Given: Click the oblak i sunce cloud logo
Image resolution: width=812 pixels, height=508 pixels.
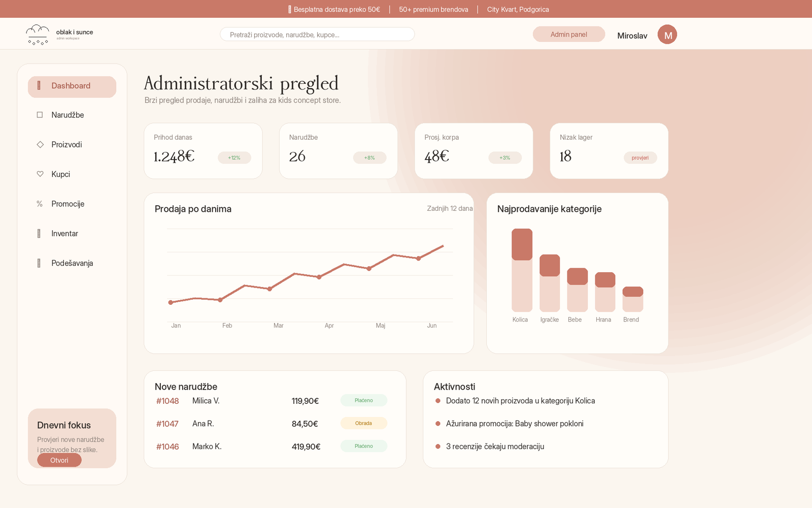Looking at the screenshot, I should [x=38, y=35].
